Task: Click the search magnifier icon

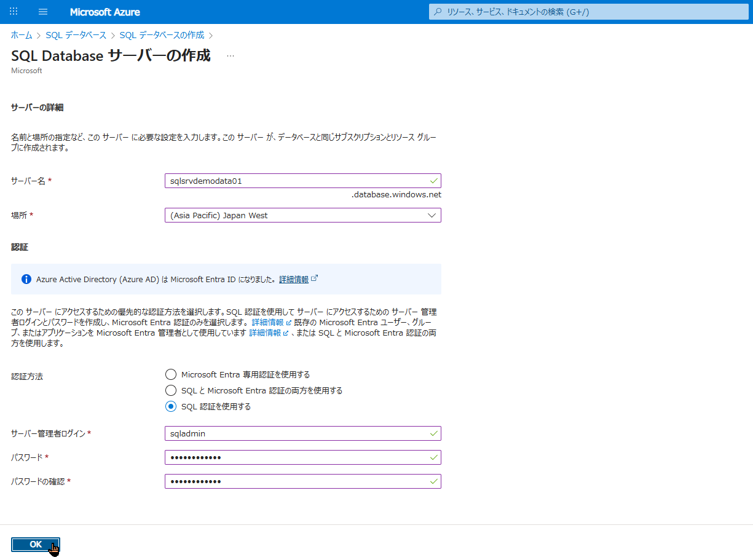Action: click(x=438, y=12)
